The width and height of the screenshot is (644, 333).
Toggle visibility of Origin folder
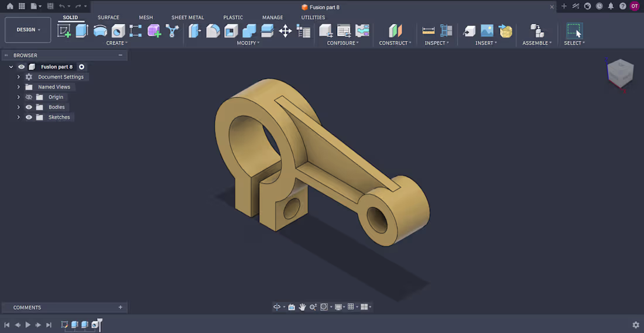29,97
